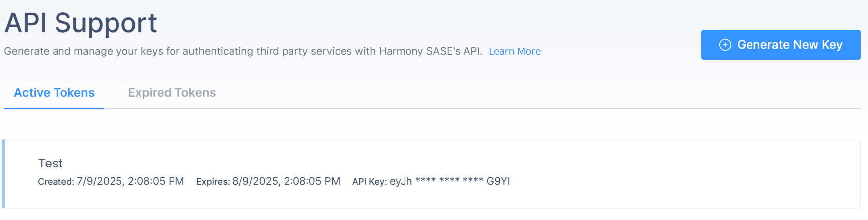
Task: Click the eyJh prefix of the API key
Action: (401, 181)
